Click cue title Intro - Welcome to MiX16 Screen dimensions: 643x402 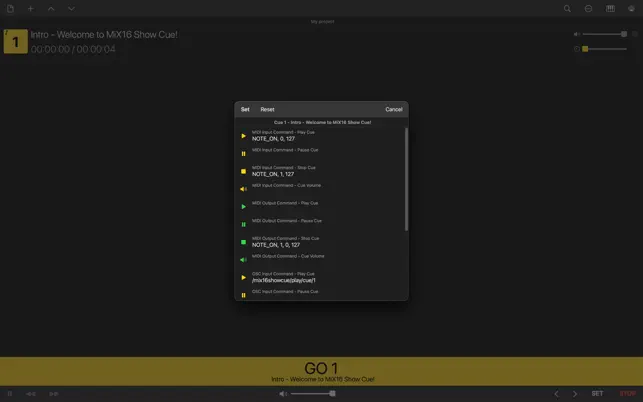104,34
